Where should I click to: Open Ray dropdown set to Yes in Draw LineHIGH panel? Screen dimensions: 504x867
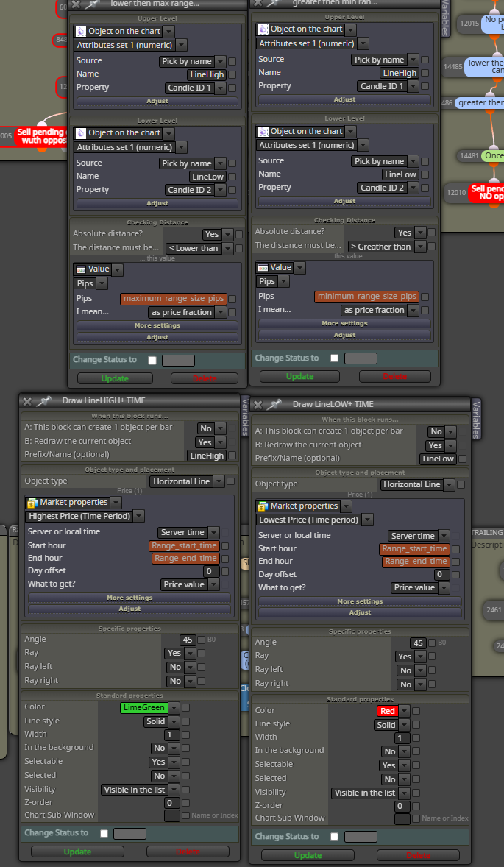pyautogui.click(x=180, y=653)
